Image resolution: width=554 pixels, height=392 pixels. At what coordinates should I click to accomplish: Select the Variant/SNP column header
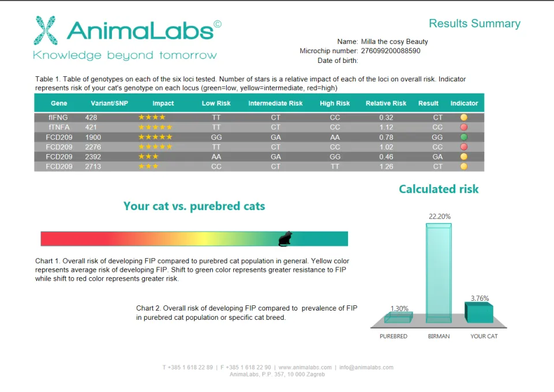[109, 103]
